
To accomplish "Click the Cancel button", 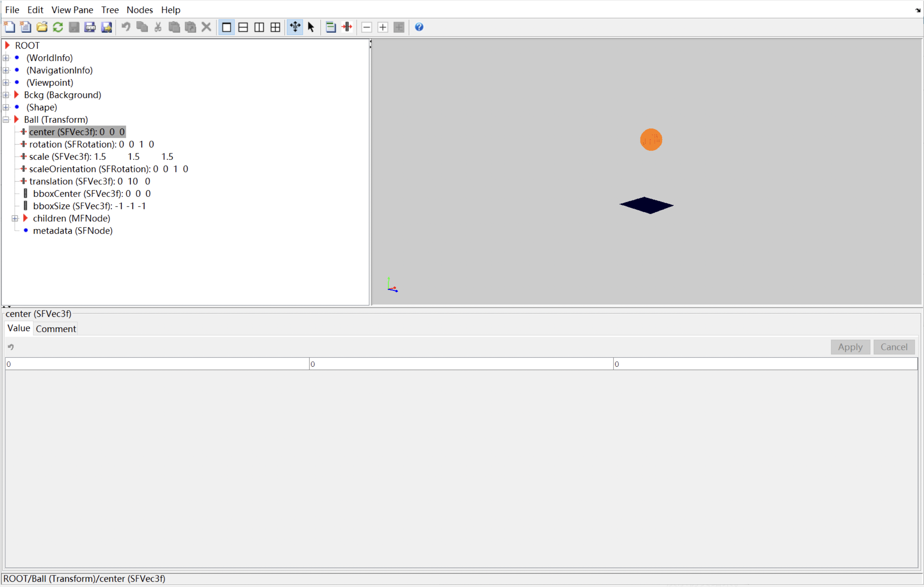I will [x=894, y=347].
